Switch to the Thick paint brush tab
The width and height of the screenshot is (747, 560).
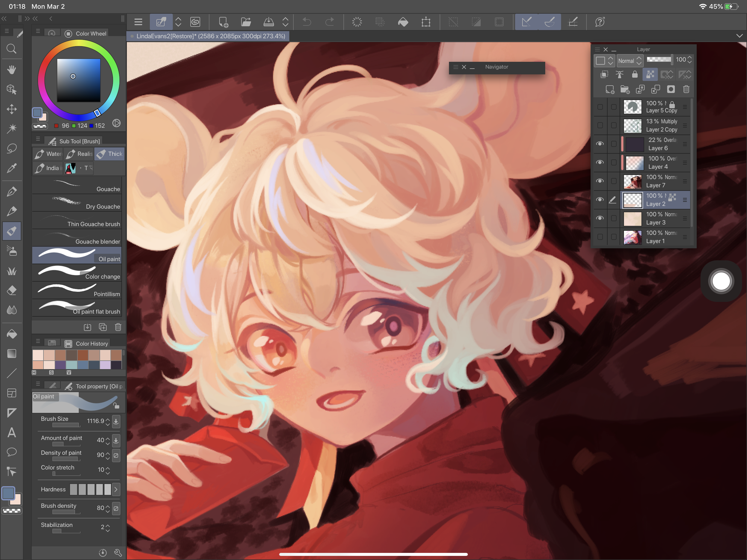(110, 154)
